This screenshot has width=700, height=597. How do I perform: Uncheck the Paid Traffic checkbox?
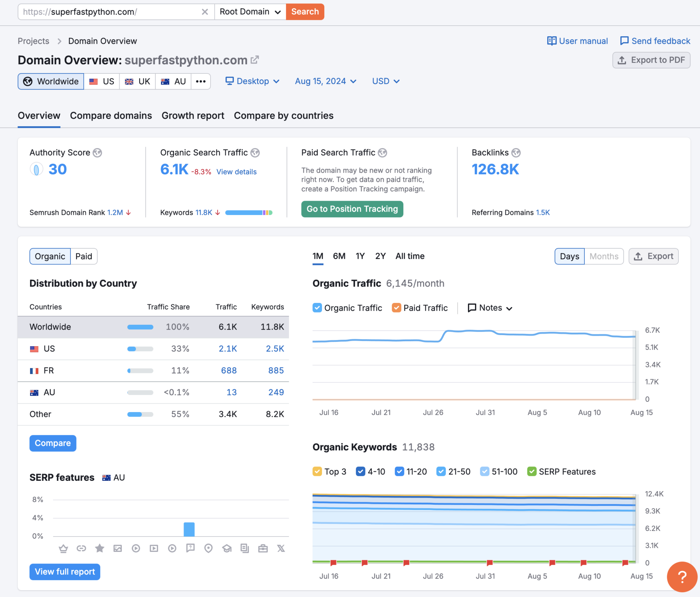[396, 308]
